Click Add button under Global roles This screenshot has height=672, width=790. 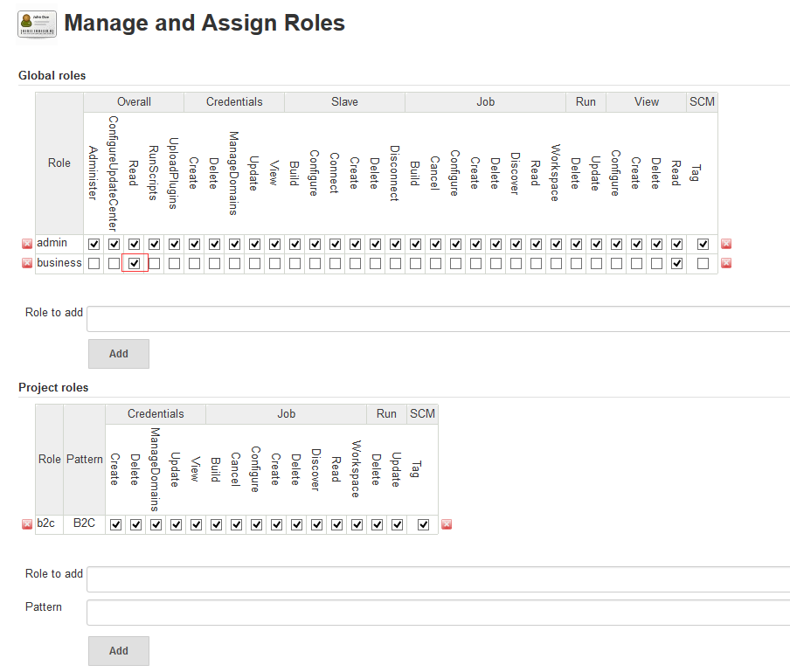(x=119, y=354)
